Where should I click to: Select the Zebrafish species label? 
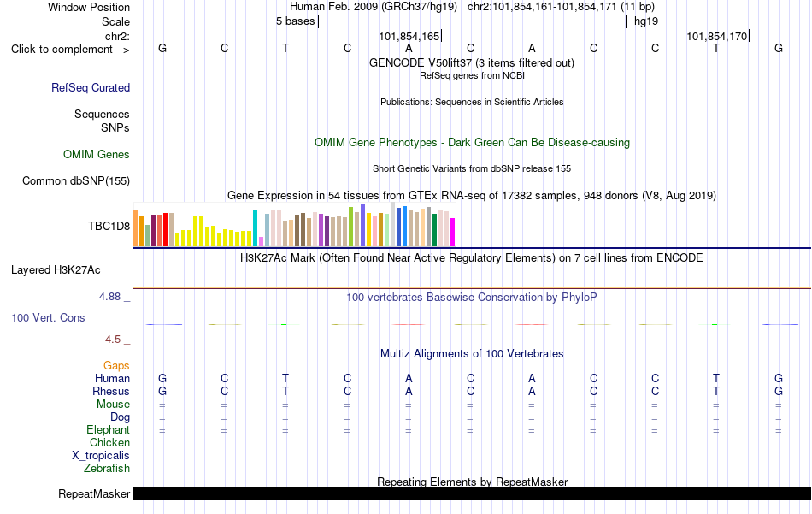pos(107,468)
